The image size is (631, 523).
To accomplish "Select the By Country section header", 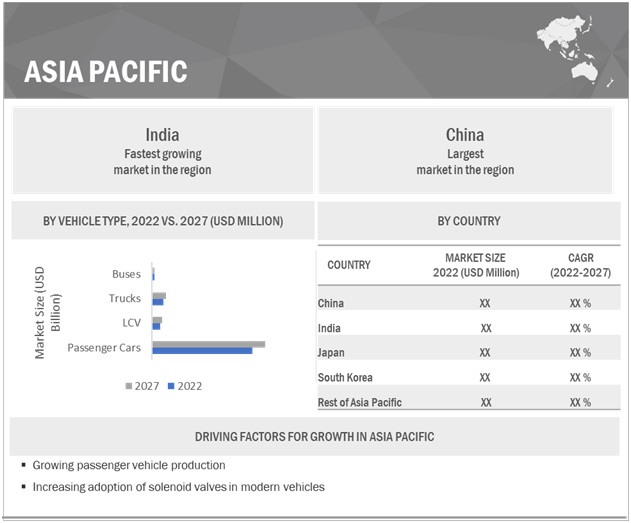I will (x=468, y=220).
